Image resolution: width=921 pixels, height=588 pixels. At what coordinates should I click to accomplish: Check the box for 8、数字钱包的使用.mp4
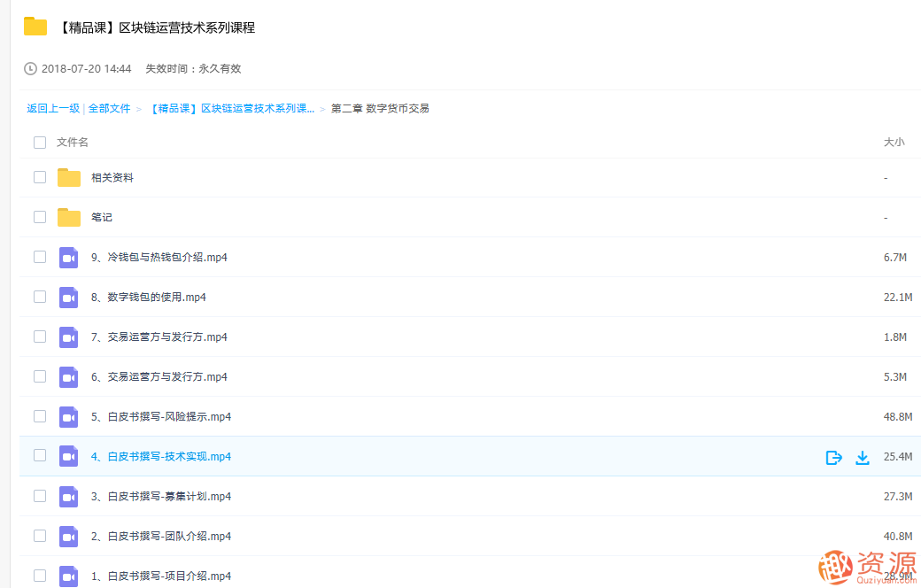[40, 297]
